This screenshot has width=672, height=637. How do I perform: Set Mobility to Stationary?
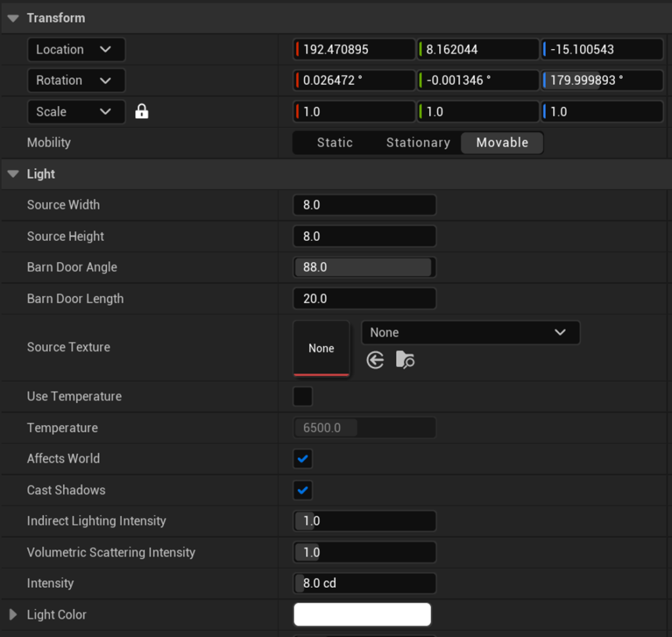[418, 143]
